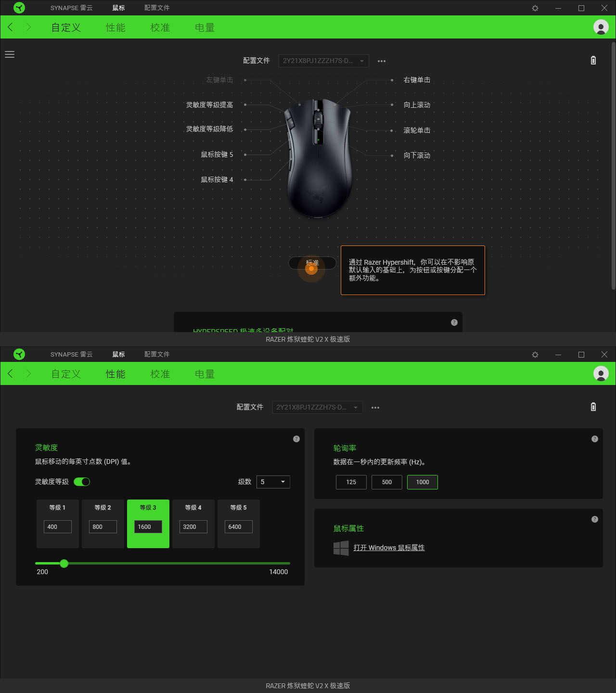Viewport: 616px width, 693px height.
Task: Activate sensitivity stage 等级 5
Action: click(239, 508)
